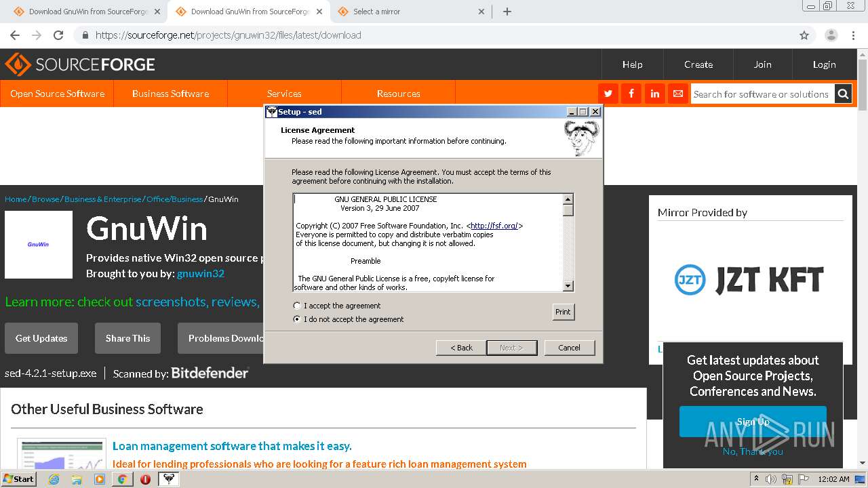Click the JZT KFT mirror logo
Image resolution: width=868 pixels, height=488 pixels.
point(749,280)
